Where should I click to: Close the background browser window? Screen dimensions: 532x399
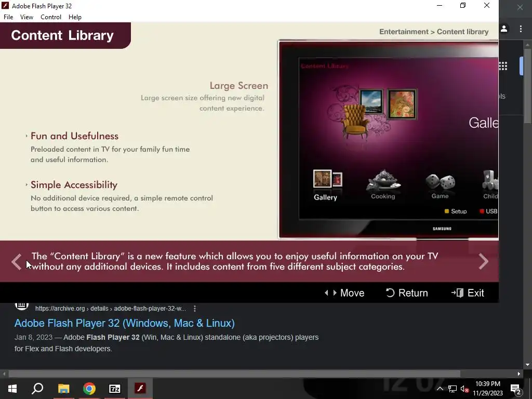pyautogui.click(x=520, y=7)
